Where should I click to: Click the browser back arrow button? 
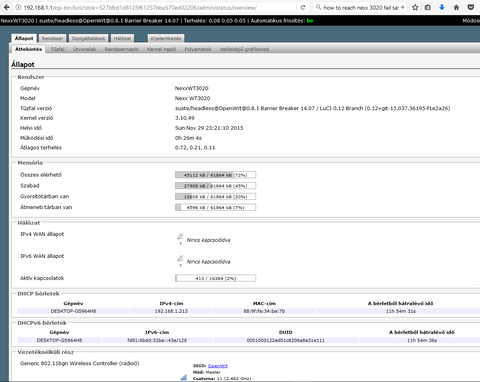(7, 7)
